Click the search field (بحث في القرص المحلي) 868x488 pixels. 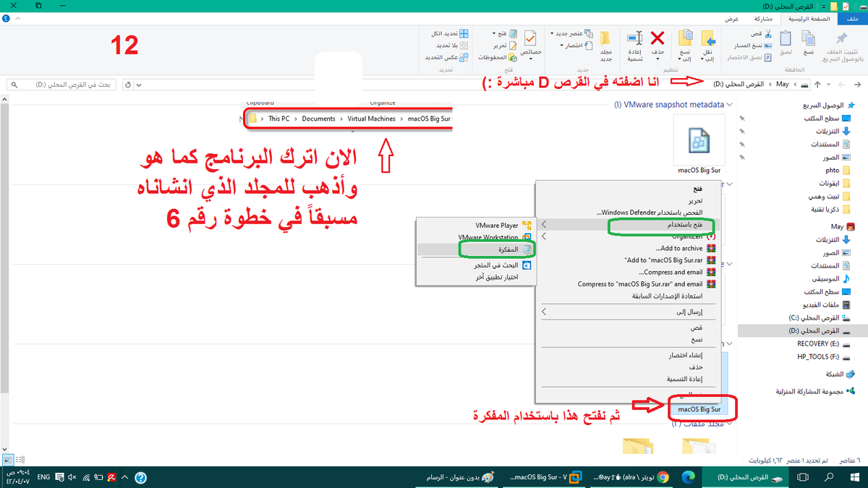(63, 85)
